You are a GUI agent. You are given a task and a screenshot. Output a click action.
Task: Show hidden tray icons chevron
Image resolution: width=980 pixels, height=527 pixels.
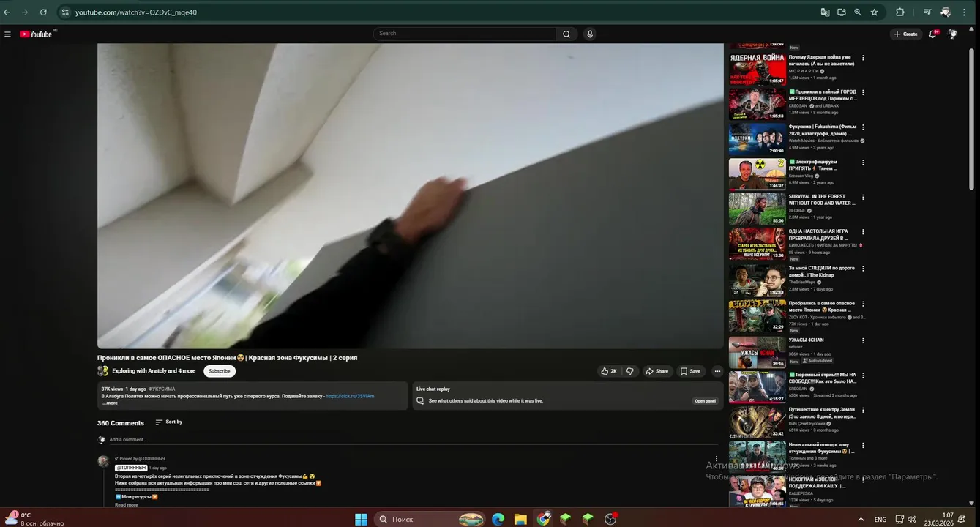point(861,520)
